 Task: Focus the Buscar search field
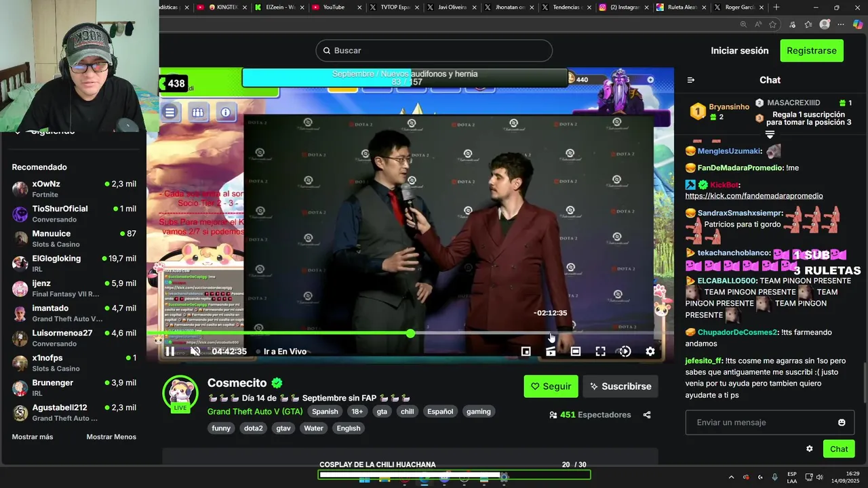click(434, 51)
